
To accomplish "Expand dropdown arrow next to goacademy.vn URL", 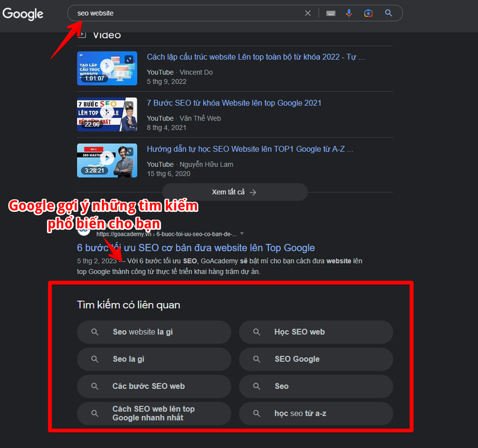I will (242, 234).
